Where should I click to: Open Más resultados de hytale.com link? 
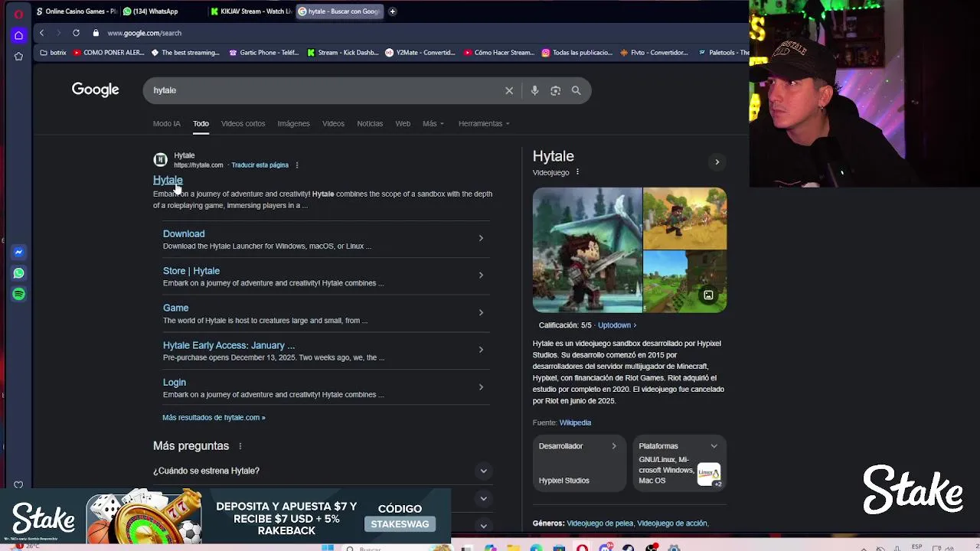tap(214, 418)
